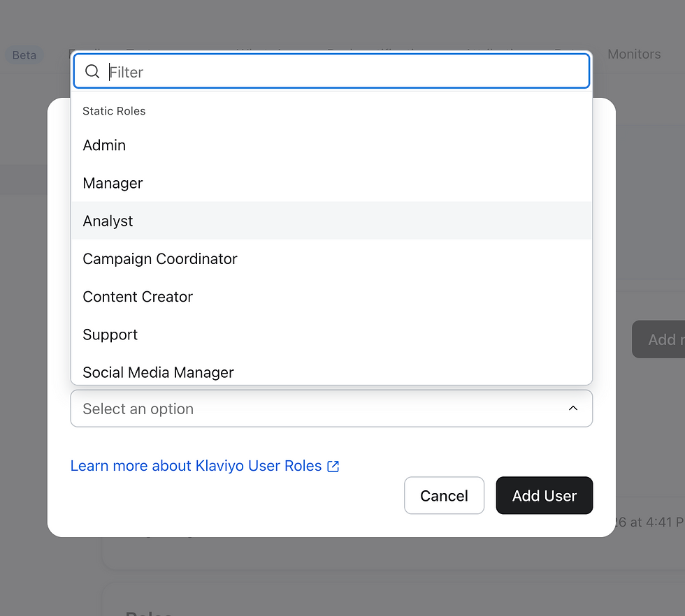This screenshot has height=616, width=685.
Task: Collapse the role dropdown with the chevron
Action: tap(573, 408)
